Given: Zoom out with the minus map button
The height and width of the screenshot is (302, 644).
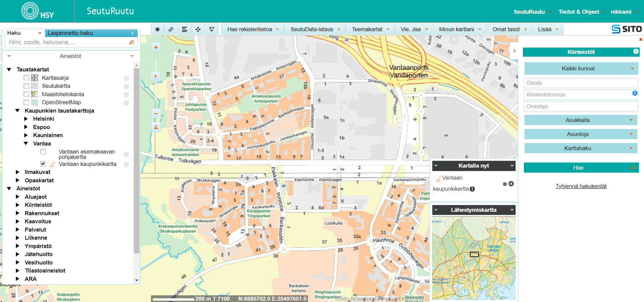Looking at the screenshot, I should (156, 114).
